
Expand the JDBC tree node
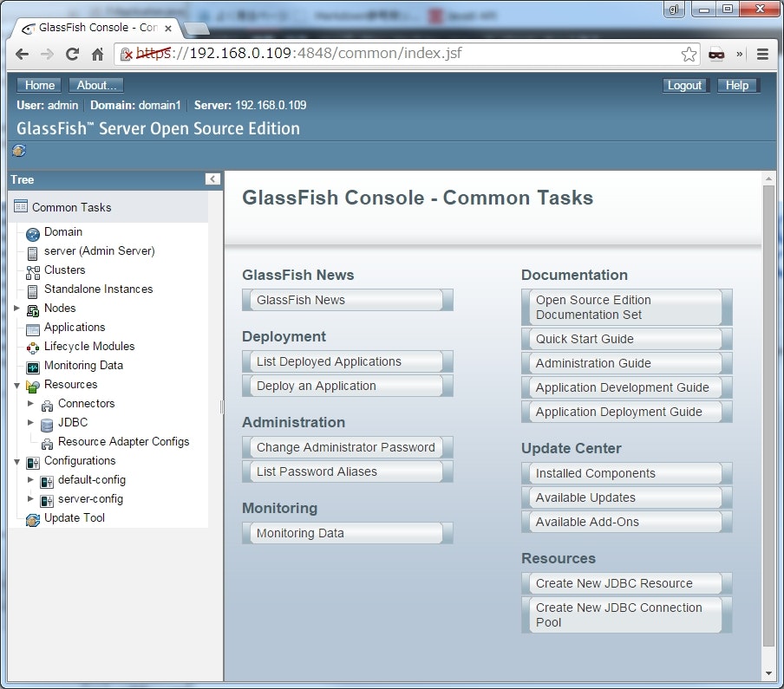(x=30, y=422)
